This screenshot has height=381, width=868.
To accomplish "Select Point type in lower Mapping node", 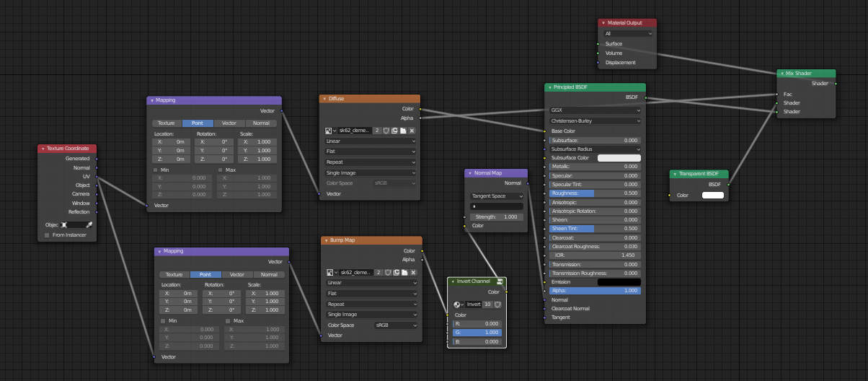I will pyautogui.click(x=205, y=274).
